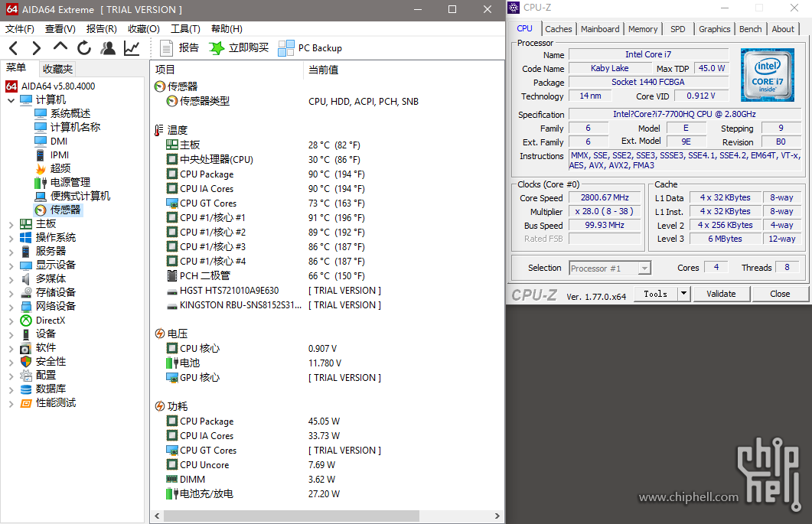Expand the 网络设备 tree node
The image size is (812, 524).
pyautogui.click(x=11, y=307)
